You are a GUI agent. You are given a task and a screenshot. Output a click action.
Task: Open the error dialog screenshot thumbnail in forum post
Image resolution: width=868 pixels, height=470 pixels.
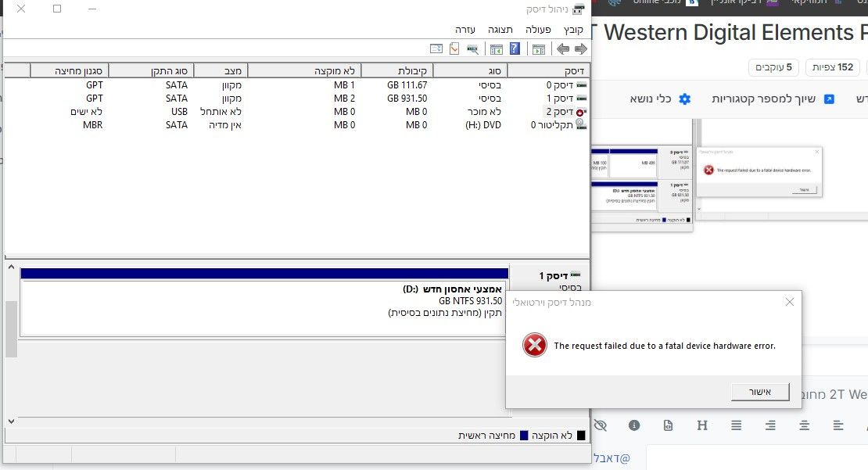pos(759,171)
